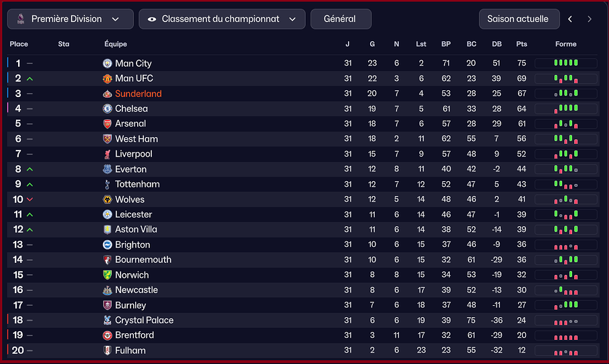The height and width of the screenshot is (364, 609).
Task: Sort table by Pts column header
Action: 522,44
